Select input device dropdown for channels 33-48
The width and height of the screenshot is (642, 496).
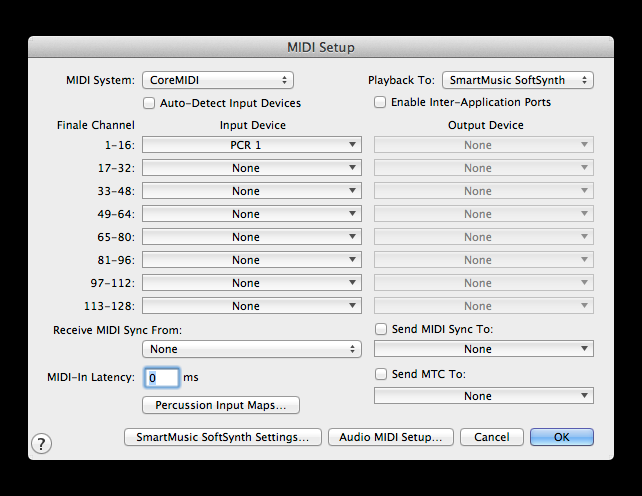pos(251,191)
